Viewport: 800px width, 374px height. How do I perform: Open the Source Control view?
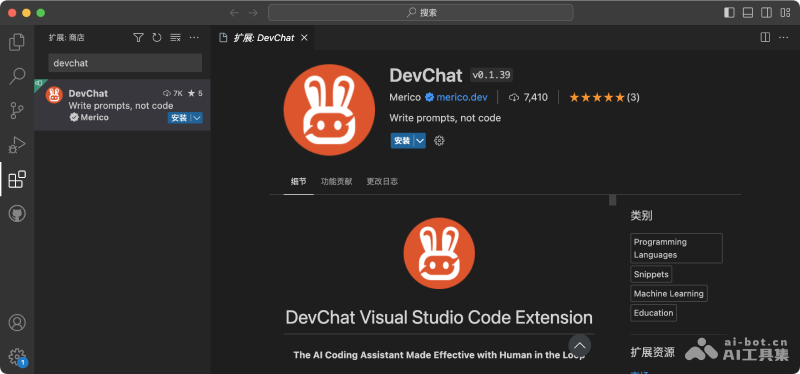(17, 111)
